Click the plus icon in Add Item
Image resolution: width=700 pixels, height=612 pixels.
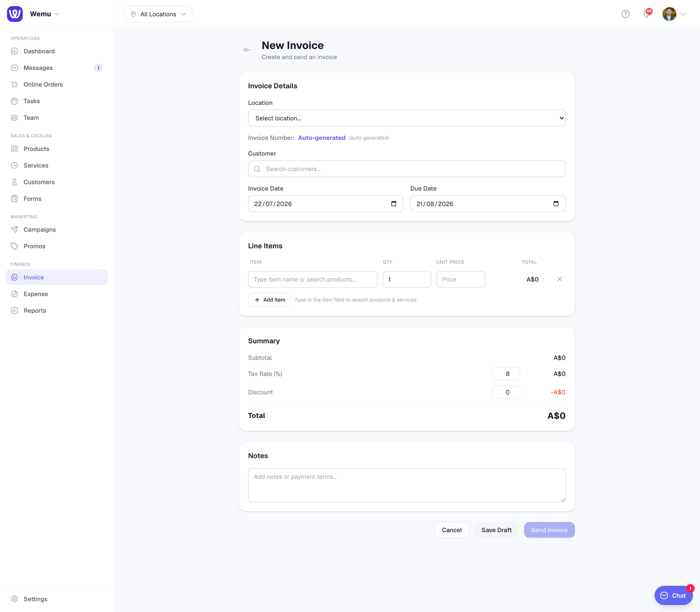click(257, 300)
